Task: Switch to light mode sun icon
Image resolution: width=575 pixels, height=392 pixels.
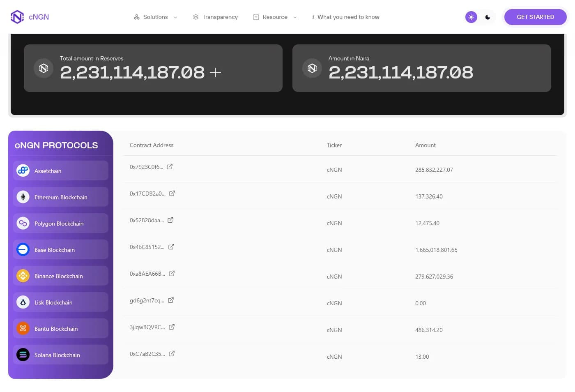Action: 471,17
